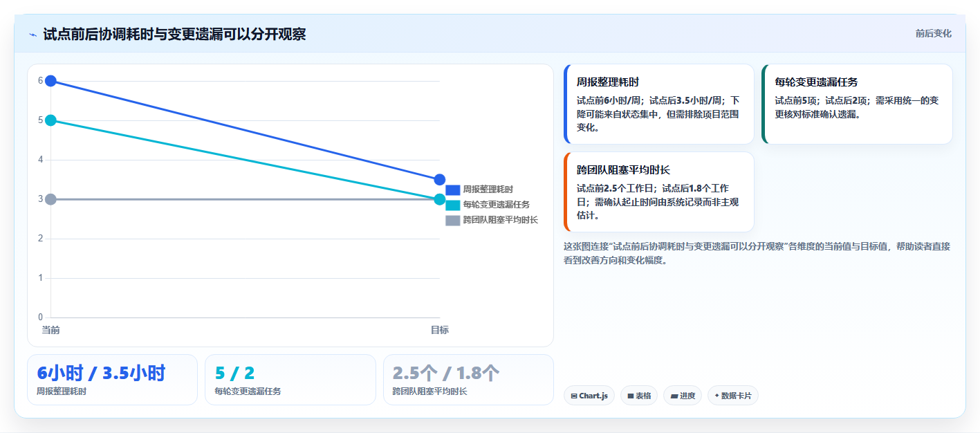
Task: Click the 表格 tag
Action: coord(639,396)
